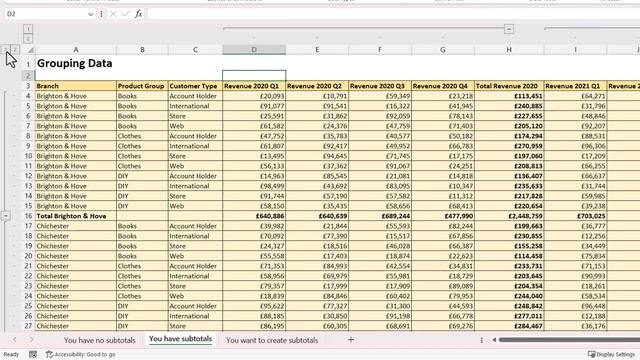Click 'Total Revenue 2020' header cell
The height and width of the screenshot is (360, 640).
coord(509,86)
